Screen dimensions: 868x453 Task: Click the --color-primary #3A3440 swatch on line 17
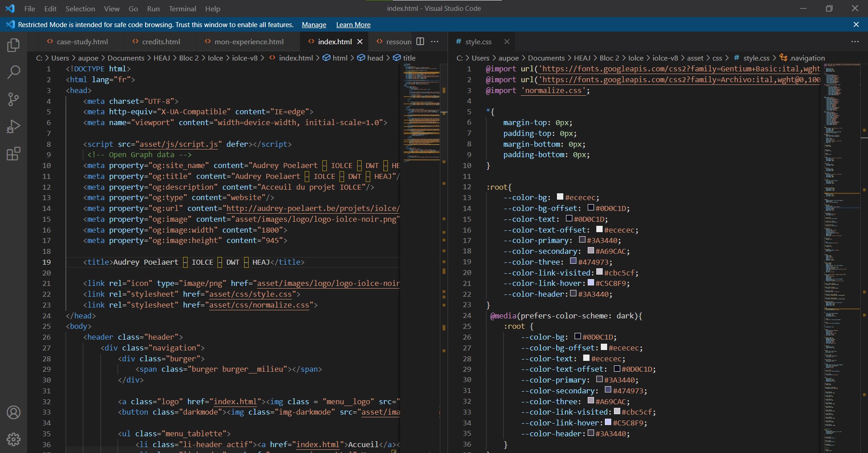coord(582,239)
